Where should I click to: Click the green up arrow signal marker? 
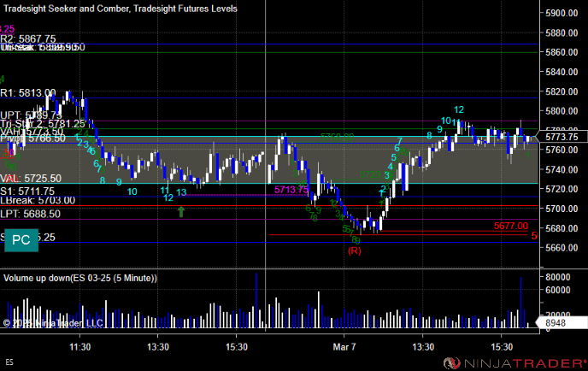[x=181, y=211]
